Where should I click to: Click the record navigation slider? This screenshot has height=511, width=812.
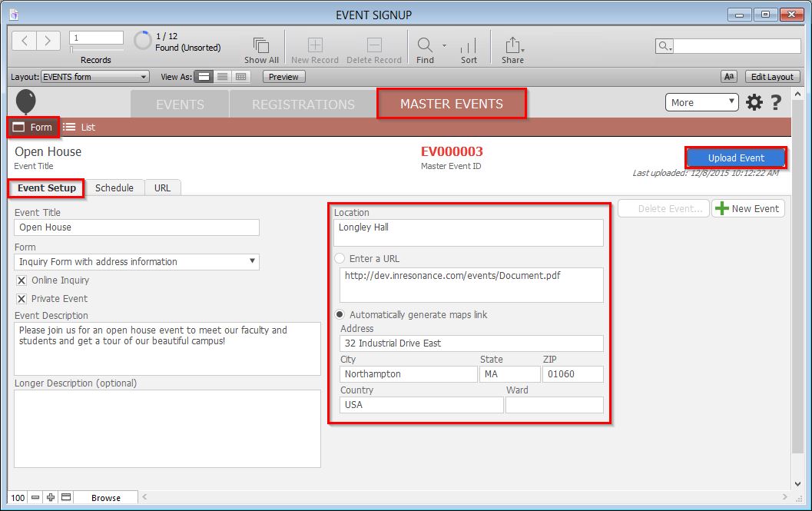click(x=96, y=50)
